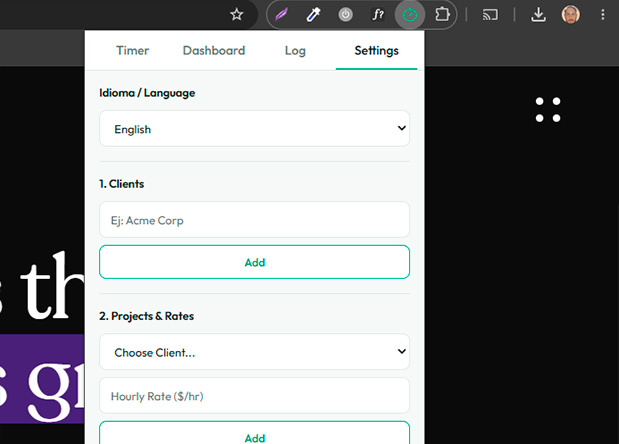The width and height of the screenshot is (619, 444).
Task: Open the f? font identifier extension
Action: pos(378,15)
